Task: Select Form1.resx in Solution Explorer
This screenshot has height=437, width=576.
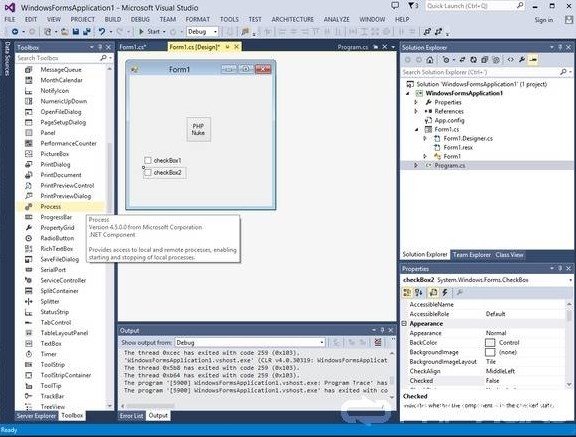Action: pyautogui.click(x=458, y=148)
